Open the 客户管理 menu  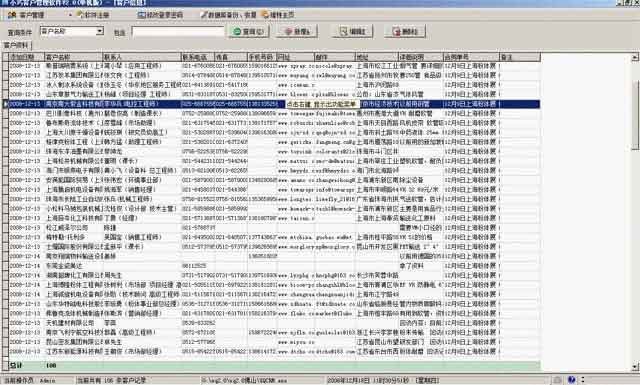tap(26, 15)
